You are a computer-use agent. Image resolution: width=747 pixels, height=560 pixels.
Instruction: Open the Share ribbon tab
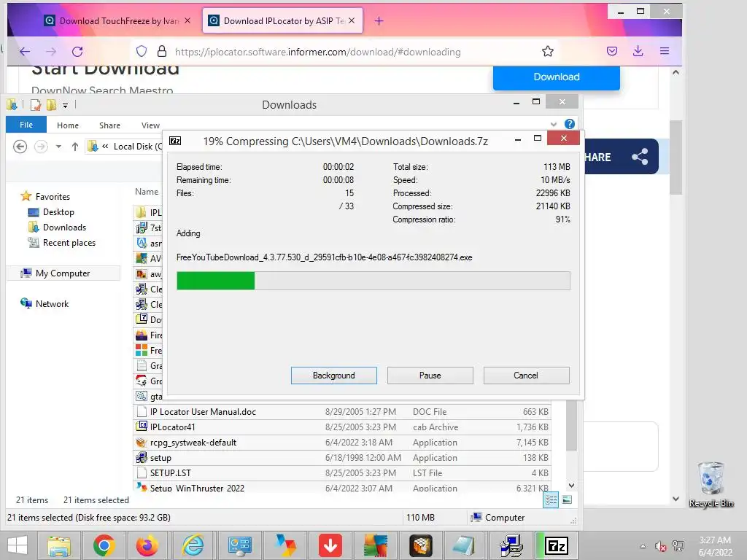click(x=109, y=125)
